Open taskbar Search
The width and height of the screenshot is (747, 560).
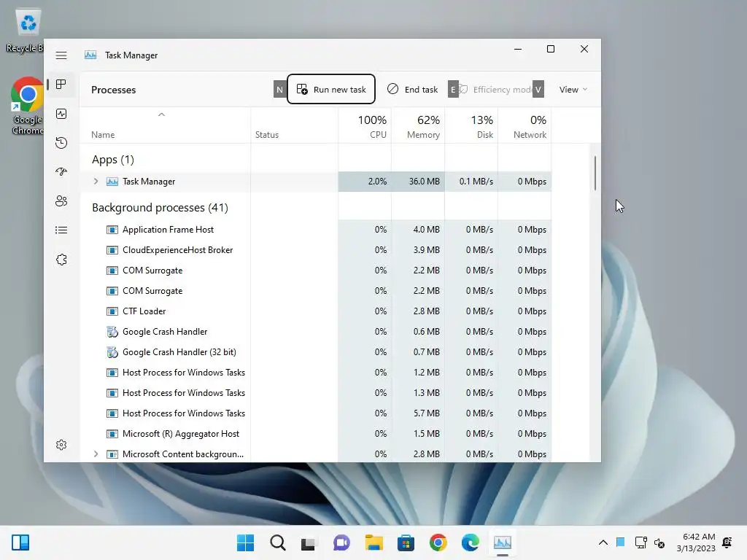click(x=278, y=542)
